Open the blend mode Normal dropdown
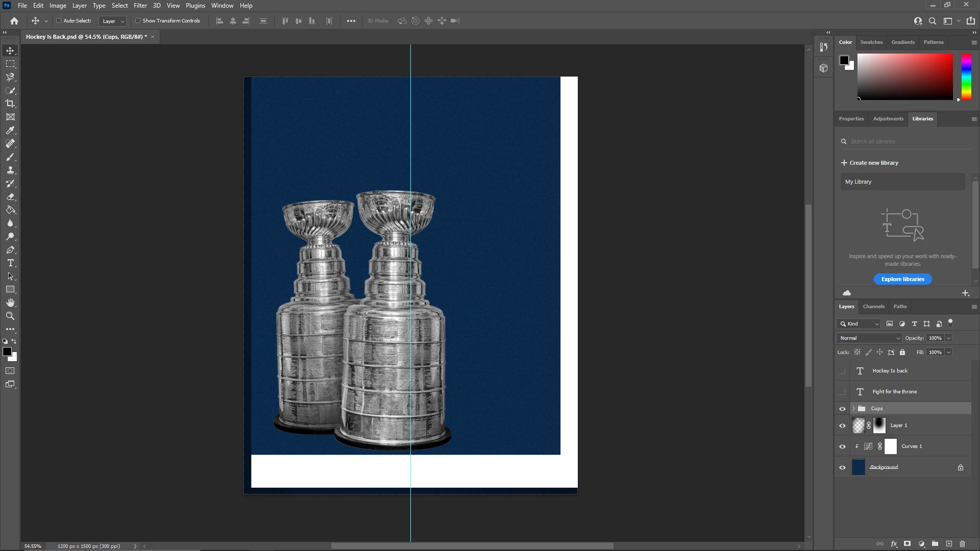The image size is (980, 551). (x=870, y=338)
